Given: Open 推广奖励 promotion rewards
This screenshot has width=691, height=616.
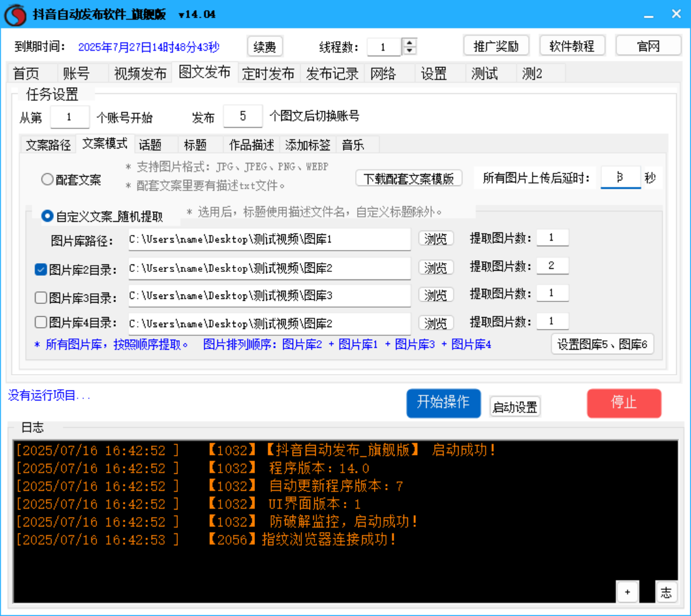Looking at the screenshot, I should pyautogui.click(x=496, y=46).
